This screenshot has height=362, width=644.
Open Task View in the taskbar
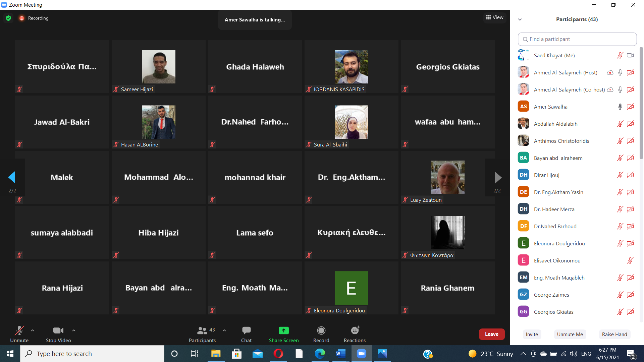coord(195,354)
